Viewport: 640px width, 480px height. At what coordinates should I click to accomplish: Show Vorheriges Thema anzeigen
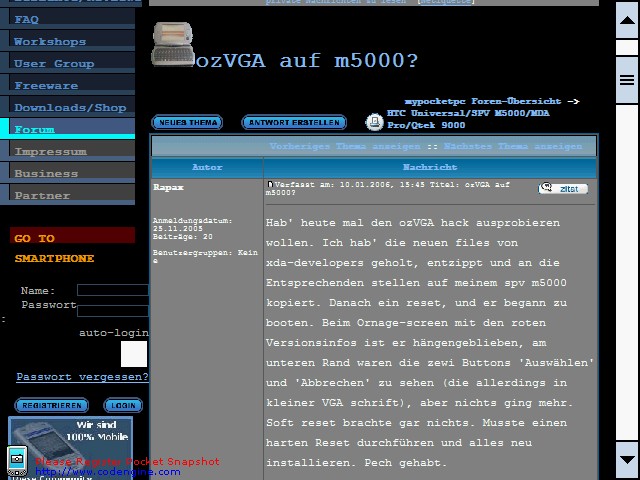pyautogui.click(x=344, y=146)
